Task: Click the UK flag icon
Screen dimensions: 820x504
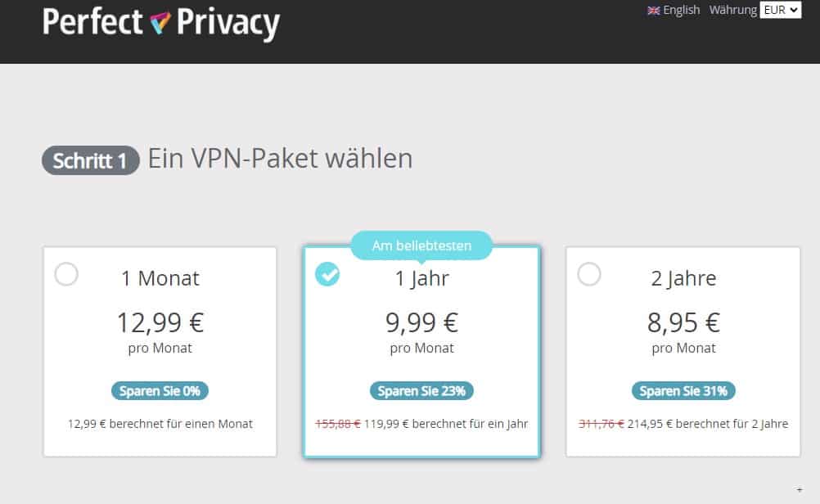Action: [x=654, y=11]
